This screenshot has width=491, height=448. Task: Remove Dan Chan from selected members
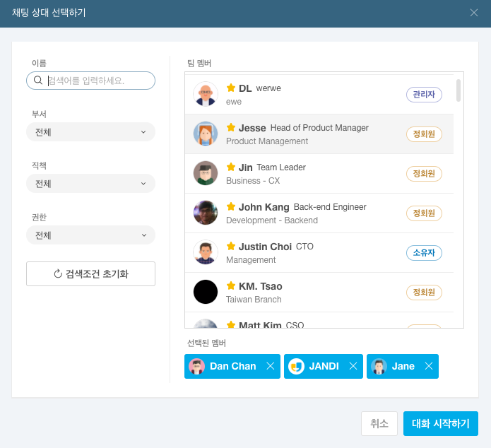[270, 366]
